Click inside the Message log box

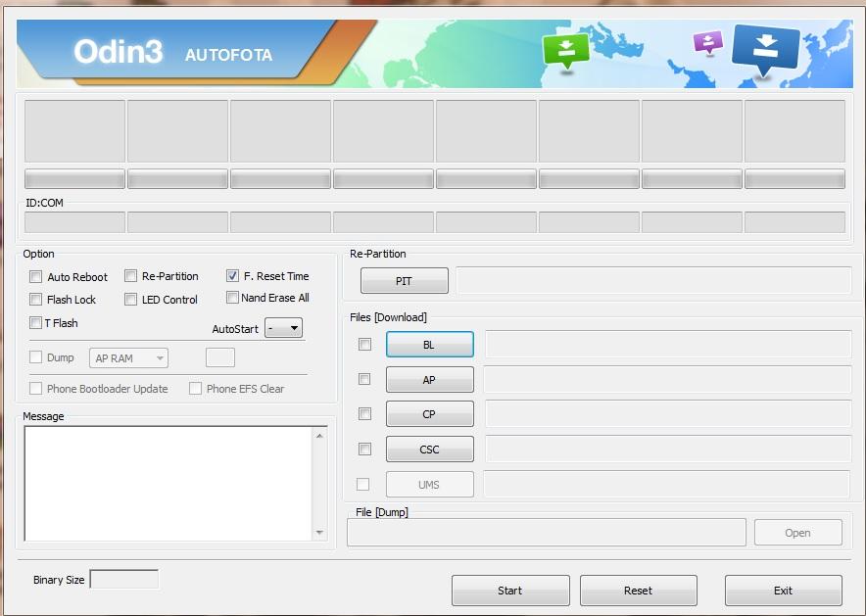[168, 484]
